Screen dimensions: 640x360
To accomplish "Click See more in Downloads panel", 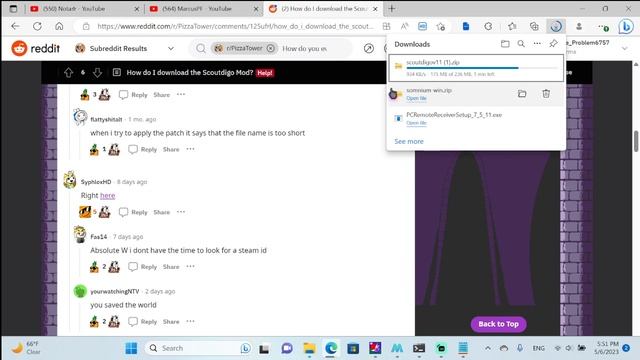I will (x=409, y=141).
